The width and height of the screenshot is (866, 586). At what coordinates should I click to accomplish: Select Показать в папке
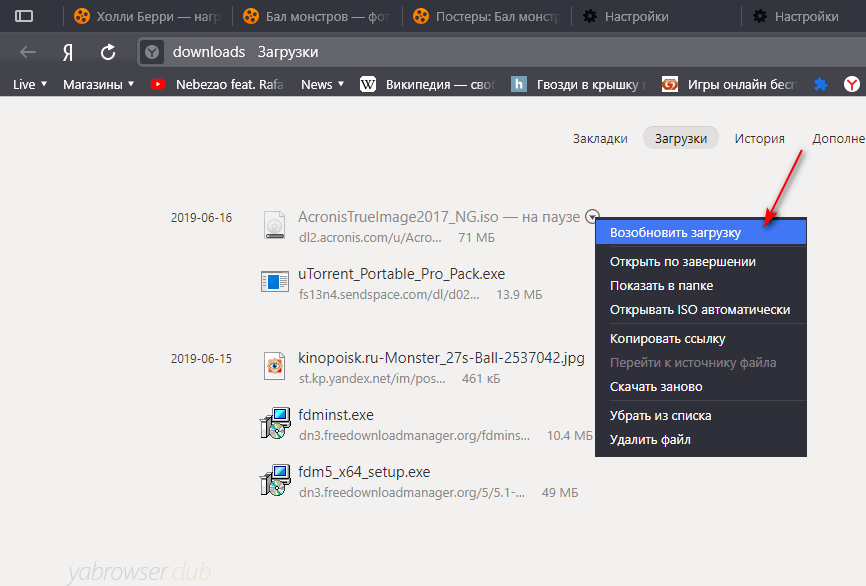point(701,286)
